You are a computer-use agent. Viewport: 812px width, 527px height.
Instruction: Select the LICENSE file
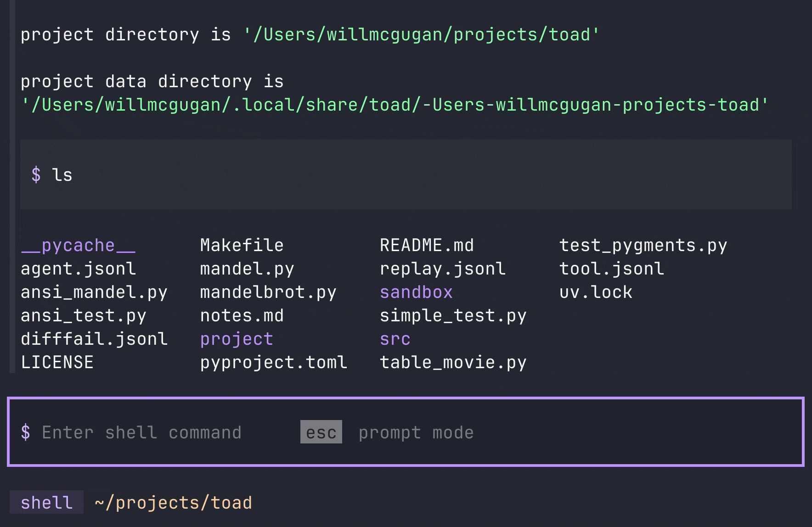[57, 362]
